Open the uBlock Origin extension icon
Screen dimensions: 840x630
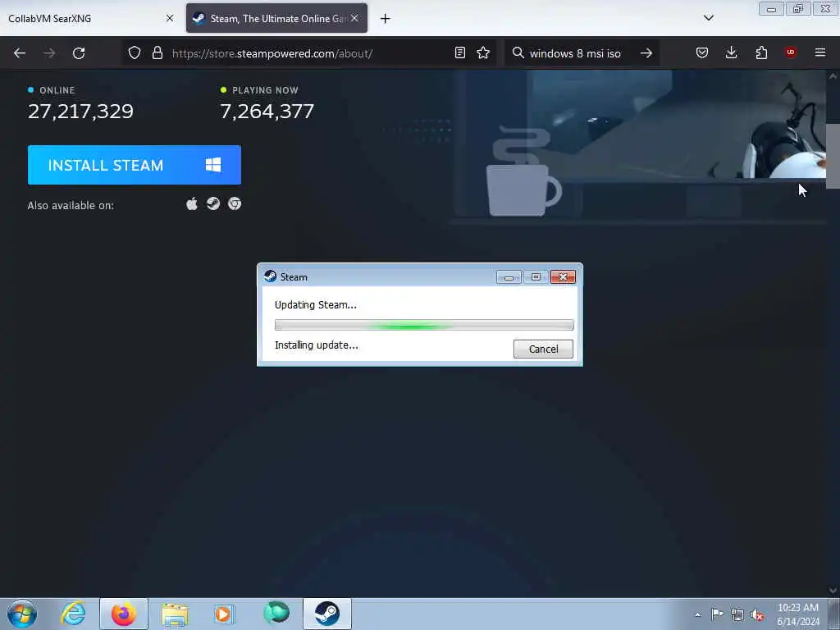(x=791, y=52)
